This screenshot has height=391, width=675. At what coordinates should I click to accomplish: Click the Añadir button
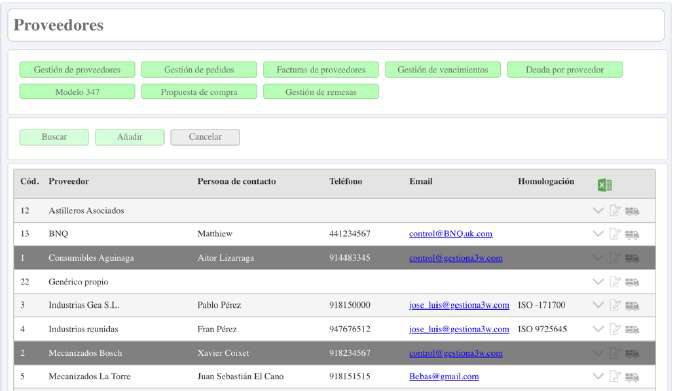tap(130, 137)
